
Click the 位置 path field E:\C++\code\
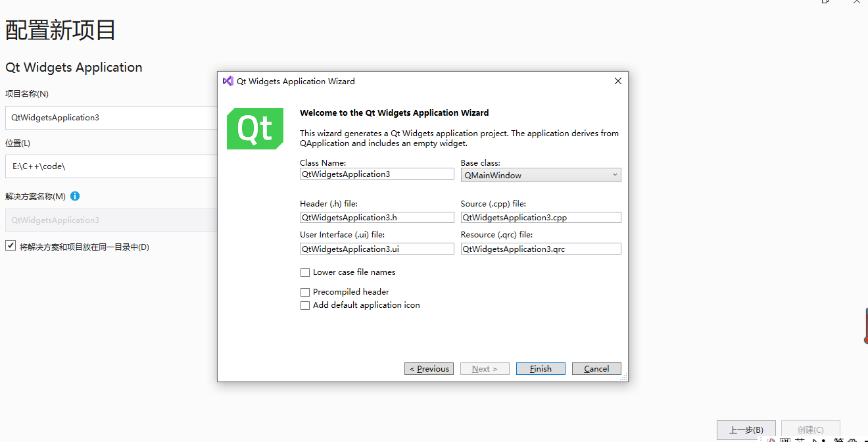111,166
